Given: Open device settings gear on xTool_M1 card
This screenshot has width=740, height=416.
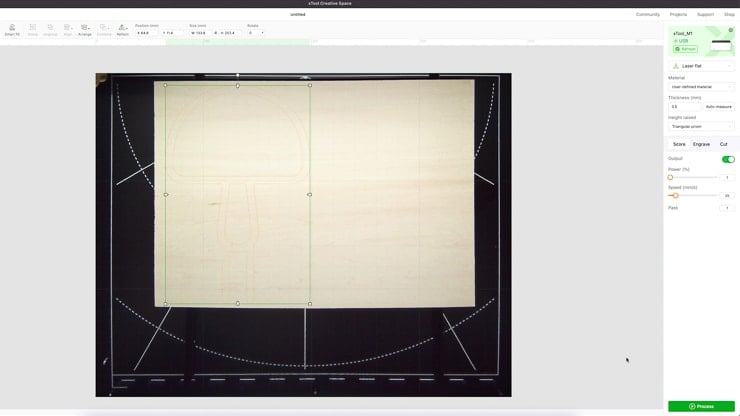Looking at the screenshot, I should click(x=730, y=31).
